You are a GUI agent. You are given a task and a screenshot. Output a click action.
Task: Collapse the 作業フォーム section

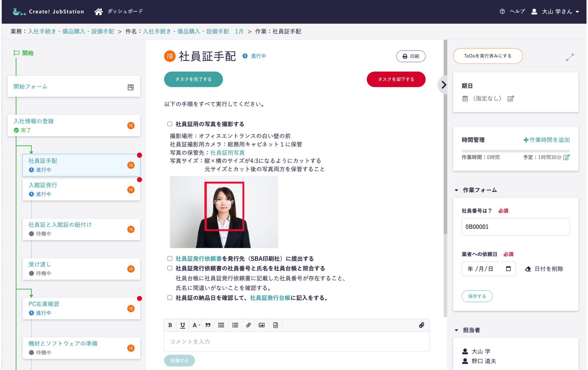(457, 190)
